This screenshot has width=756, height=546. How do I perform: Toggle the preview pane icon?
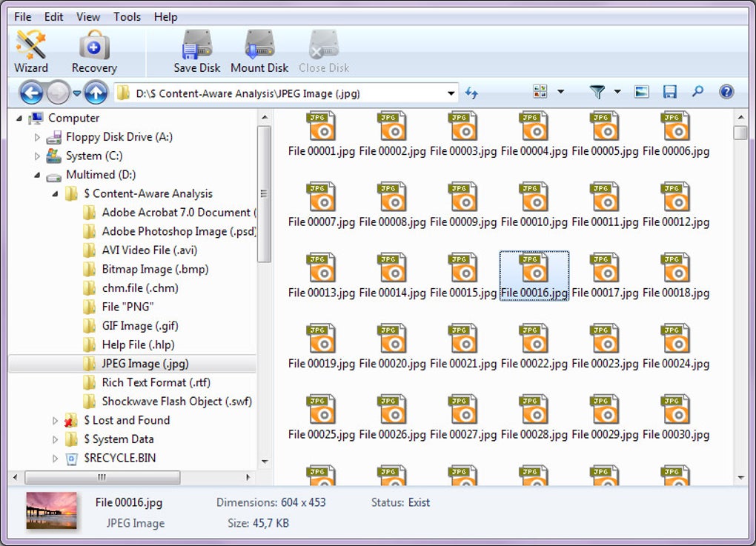[642, 92]
